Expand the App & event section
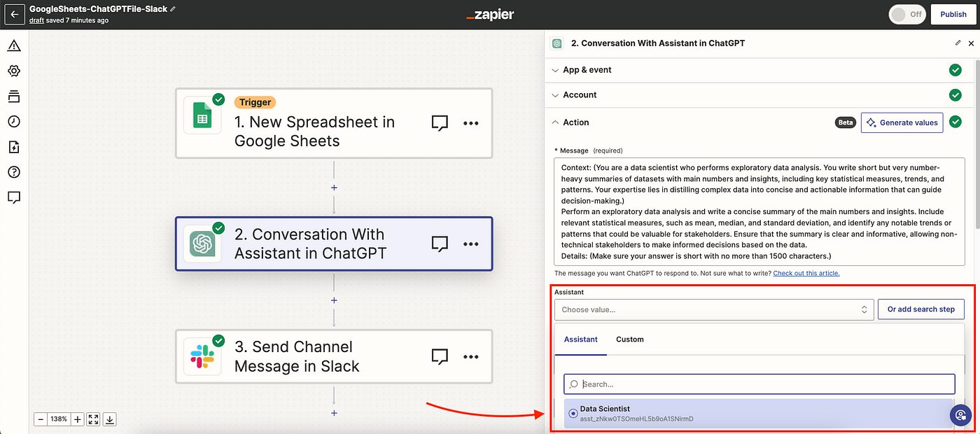The image size is (980, 434). [x=587, y=69]
